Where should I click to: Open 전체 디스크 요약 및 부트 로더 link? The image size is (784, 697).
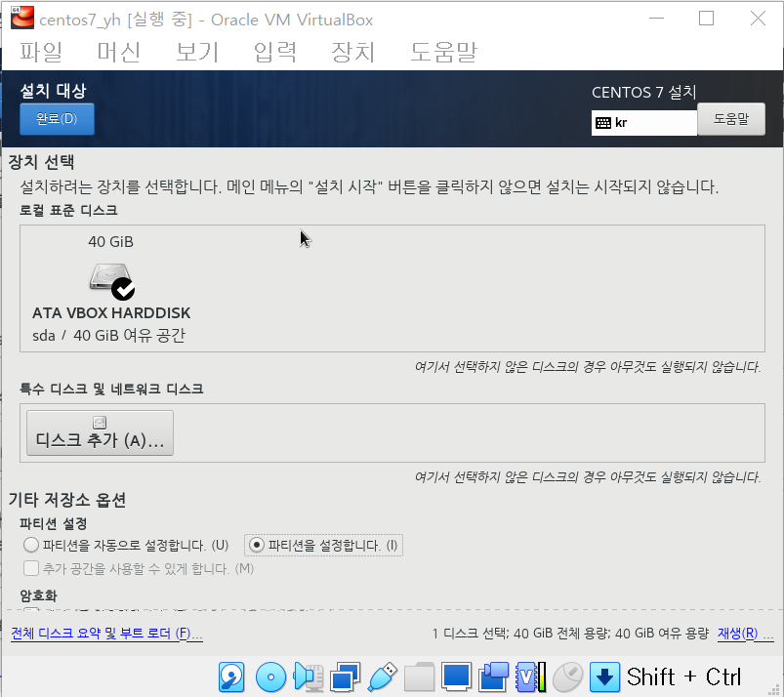pyautogui.click(x=106, y=634)
